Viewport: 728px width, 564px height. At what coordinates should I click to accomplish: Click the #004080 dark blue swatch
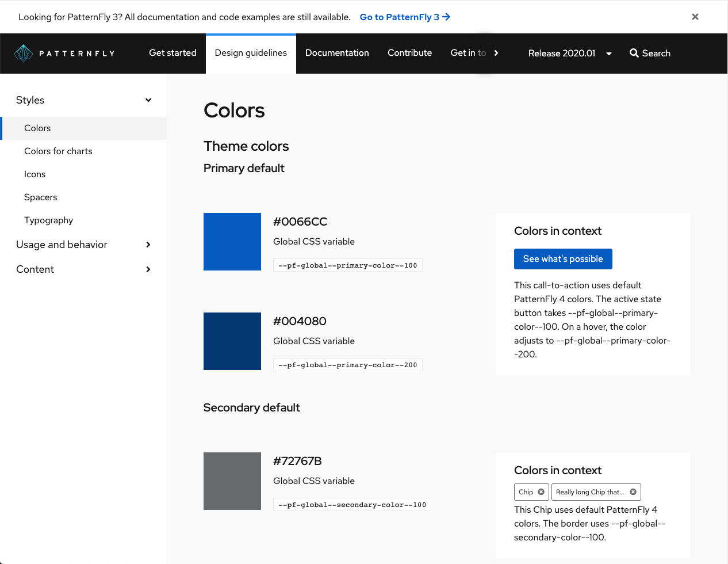click(x=232, y=341)
